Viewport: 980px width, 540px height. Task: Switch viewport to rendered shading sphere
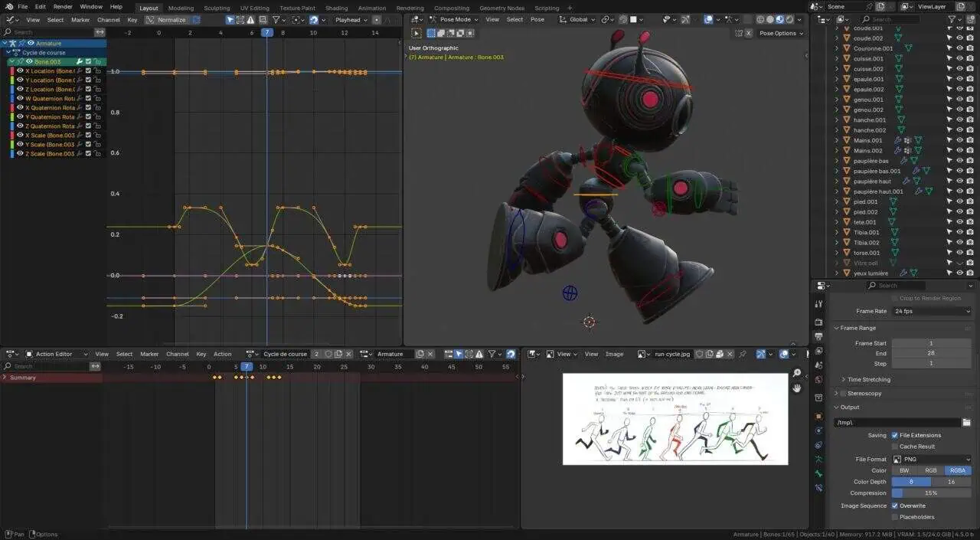coord(790,19)
